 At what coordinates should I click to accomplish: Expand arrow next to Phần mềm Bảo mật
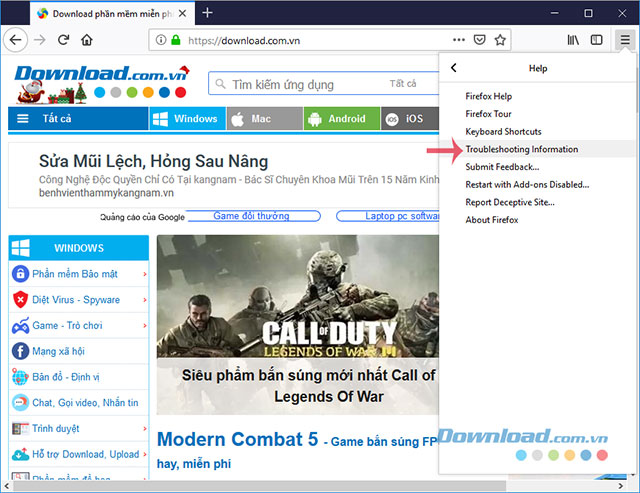(x=144, y=274)
